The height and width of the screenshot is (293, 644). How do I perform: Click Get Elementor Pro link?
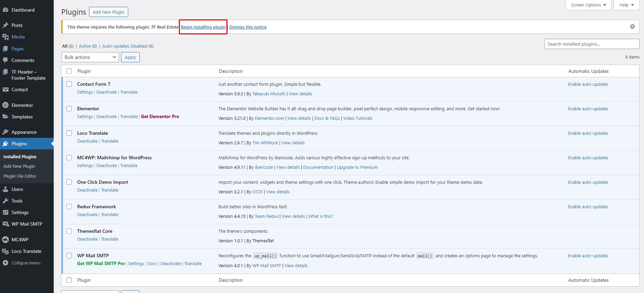coord(160,116)
